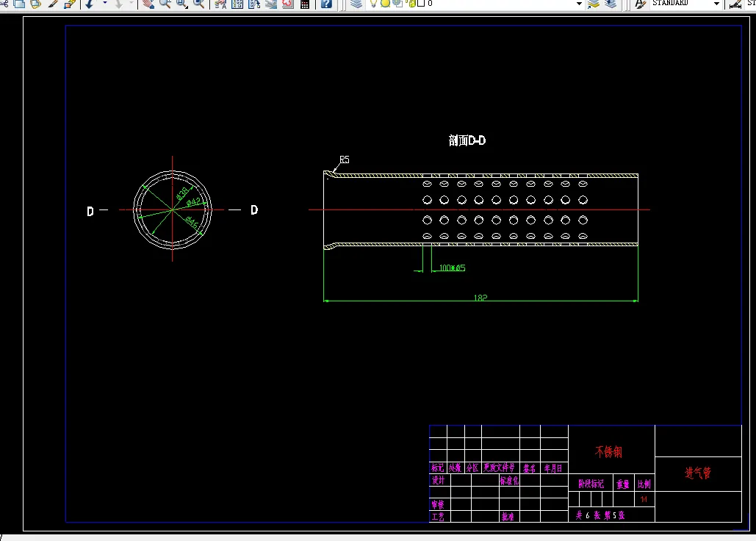Click the layer 0 color square
The image size is (756, 541).
[x=421, y=4]
